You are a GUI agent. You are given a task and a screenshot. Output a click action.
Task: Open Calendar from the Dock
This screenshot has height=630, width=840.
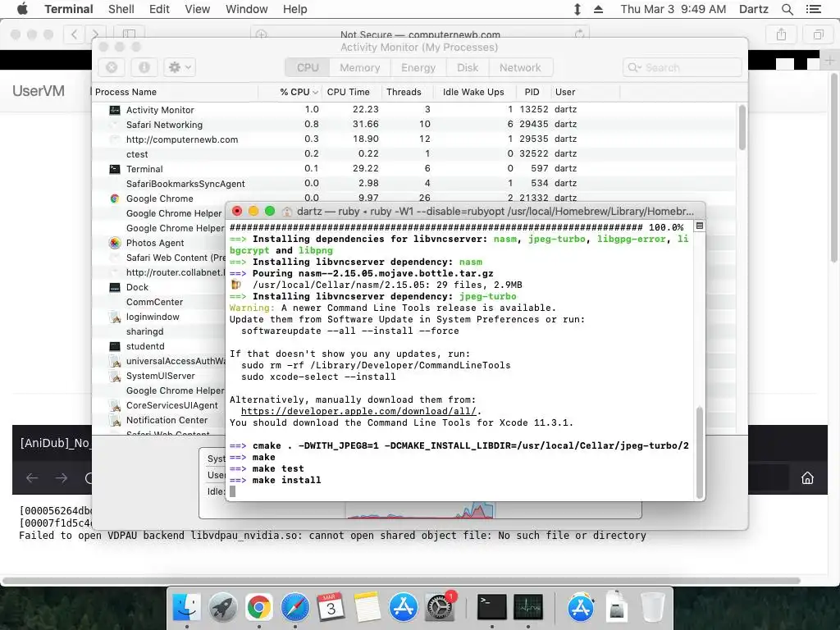click(x=331, y=607)
